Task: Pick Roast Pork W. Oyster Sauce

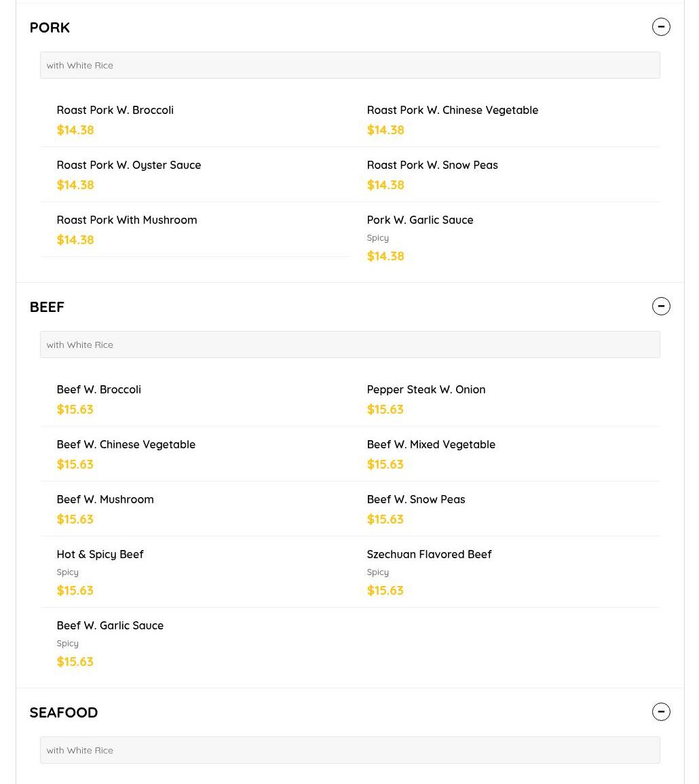Action: pos(129,165)
